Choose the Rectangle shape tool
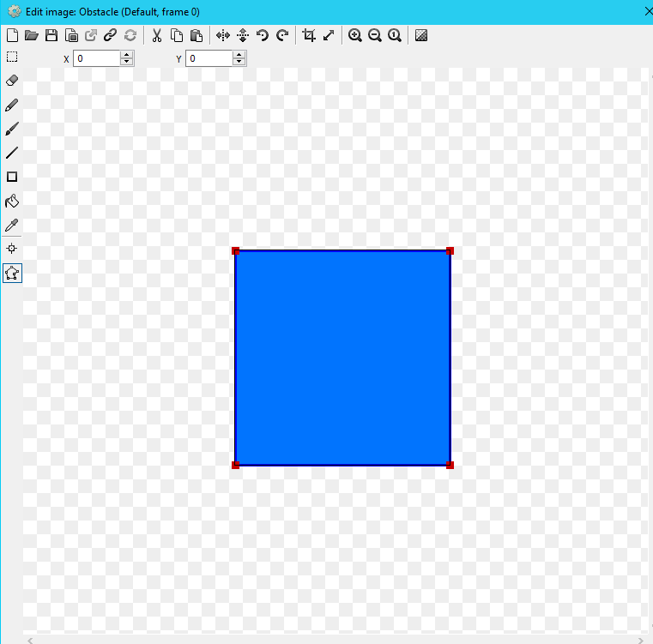 (12, 177)
